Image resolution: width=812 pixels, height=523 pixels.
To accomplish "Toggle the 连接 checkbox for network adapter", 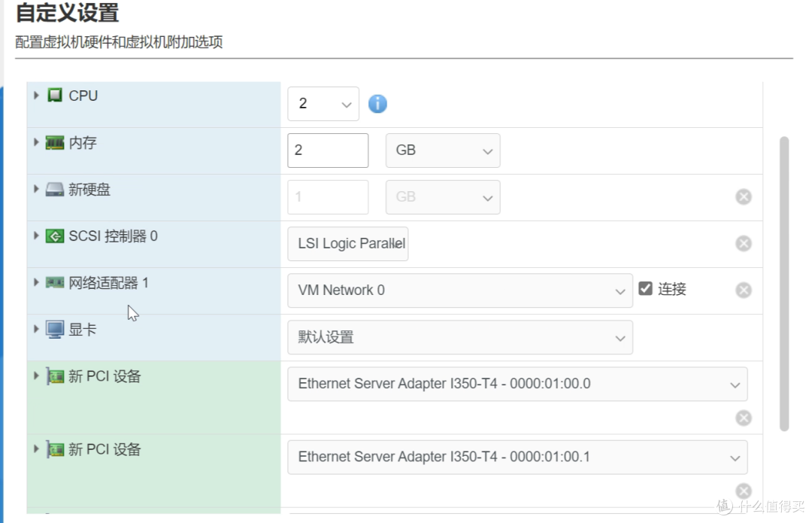I will (646, 289).
